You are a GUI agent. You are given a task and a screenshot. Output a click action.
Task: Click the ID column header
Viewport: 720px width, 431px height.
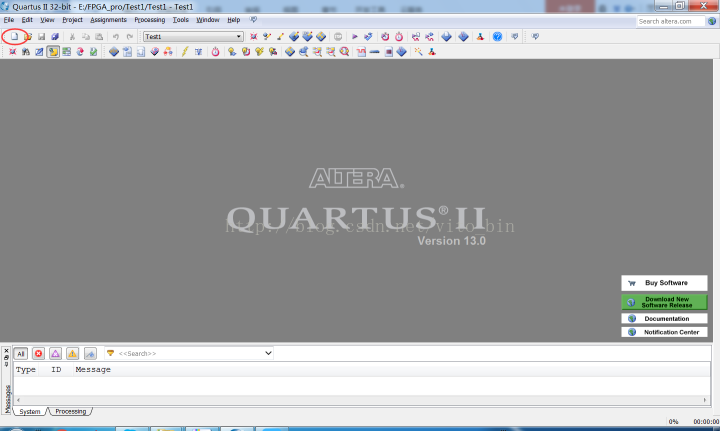(56, 369)
